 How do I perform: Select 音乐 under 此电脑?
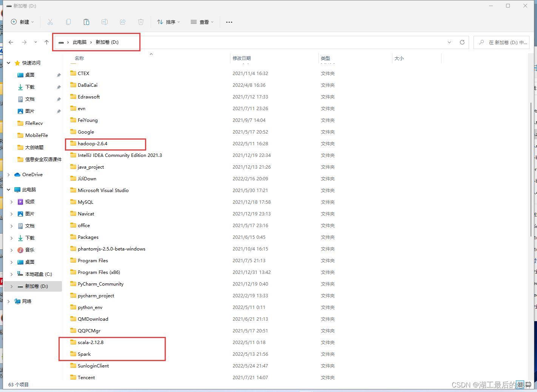pyautogui.click(x=30, y=250)
